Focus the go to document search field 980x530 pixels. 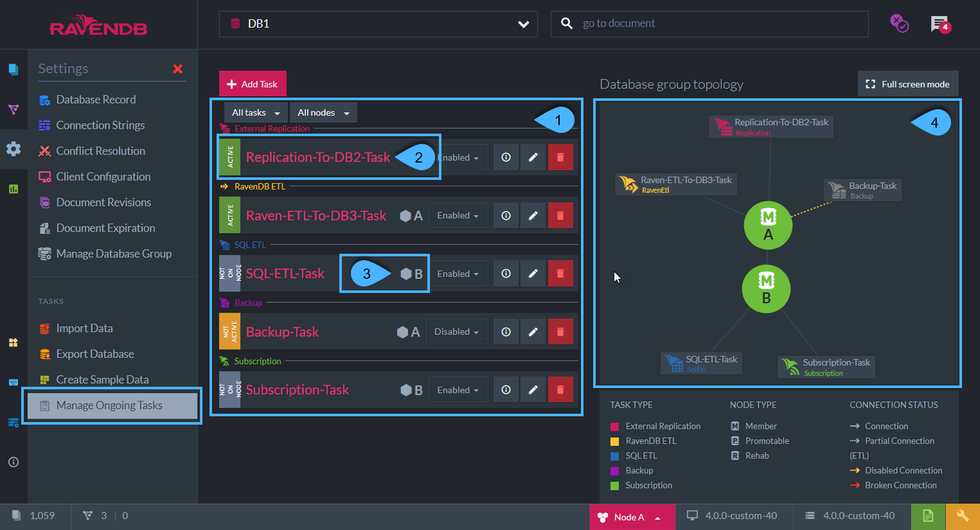tap(709, 24)
